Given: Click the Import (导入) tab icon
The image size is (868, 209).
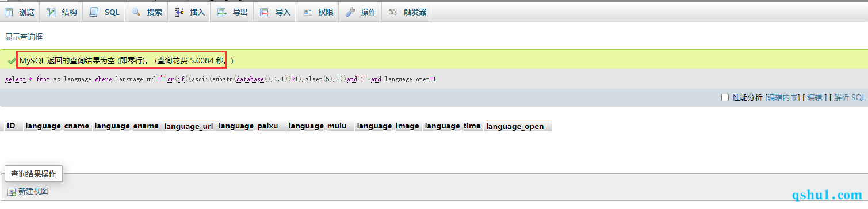Looking at the screenshot, I should (x=264, y=12).
